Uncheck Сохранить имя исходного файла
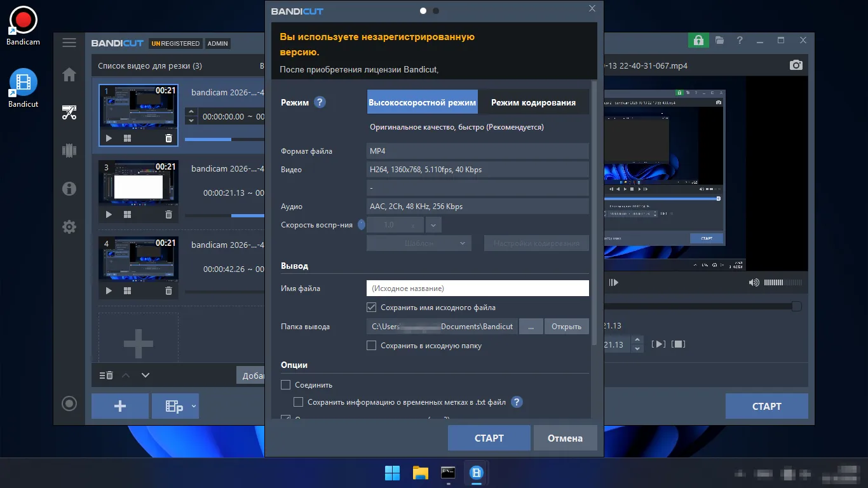 click(x=372, y=308)
